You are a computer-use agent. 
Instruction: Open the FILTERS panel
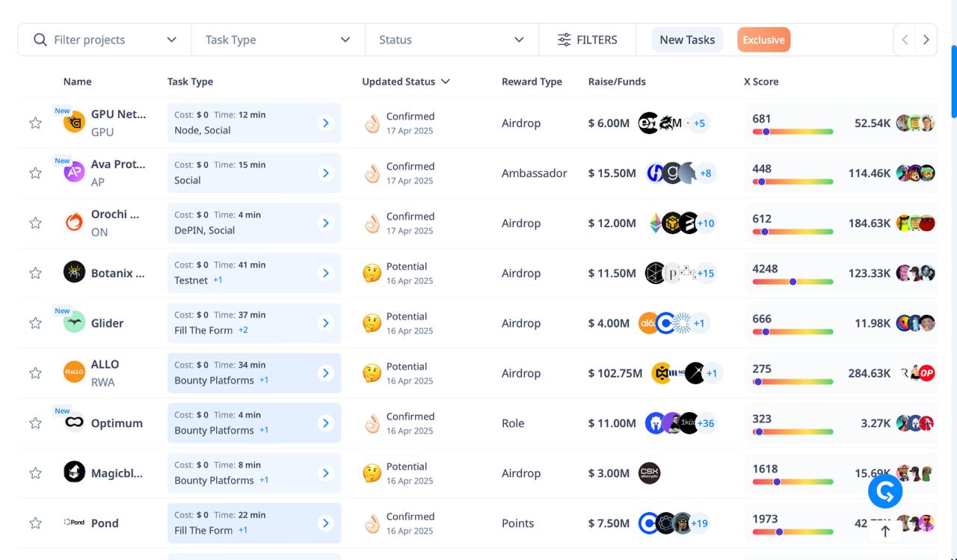coord(587,40)
